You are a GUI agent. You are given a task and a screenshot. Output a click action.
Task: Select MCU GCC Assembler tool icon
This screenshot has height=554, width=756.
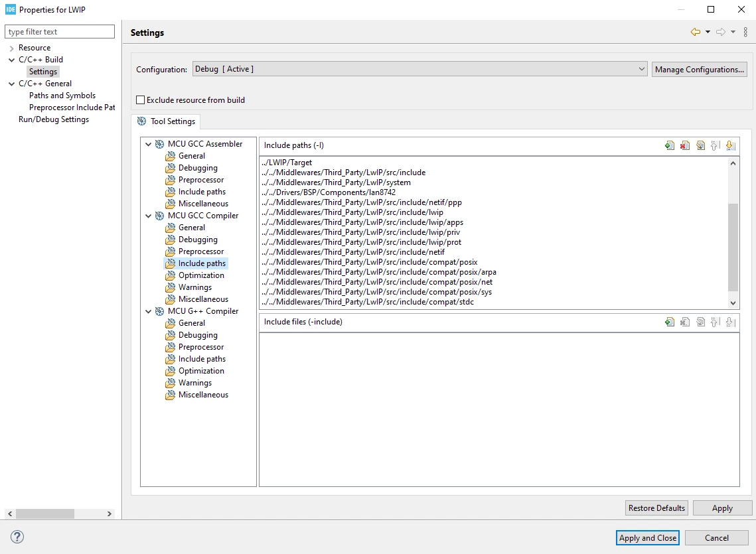(x=159, y=144)
